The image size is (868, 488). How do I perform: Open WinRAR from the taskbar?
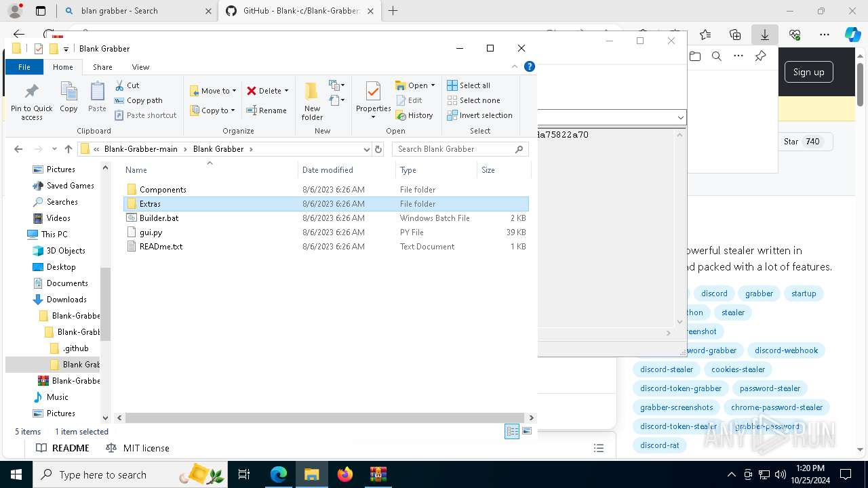378,474
